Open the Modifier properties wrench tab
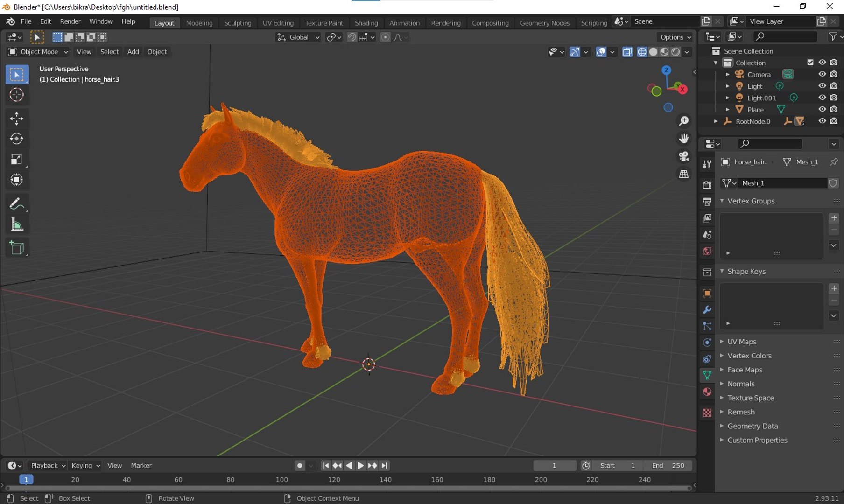 (x=707, y=309)
